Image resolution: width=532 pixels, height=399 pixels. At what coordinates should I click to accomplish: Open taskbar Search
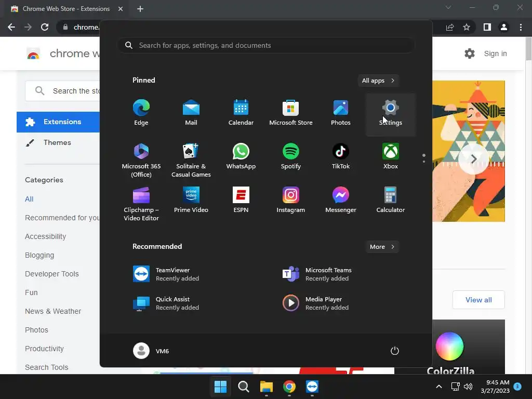pos(244,387)
